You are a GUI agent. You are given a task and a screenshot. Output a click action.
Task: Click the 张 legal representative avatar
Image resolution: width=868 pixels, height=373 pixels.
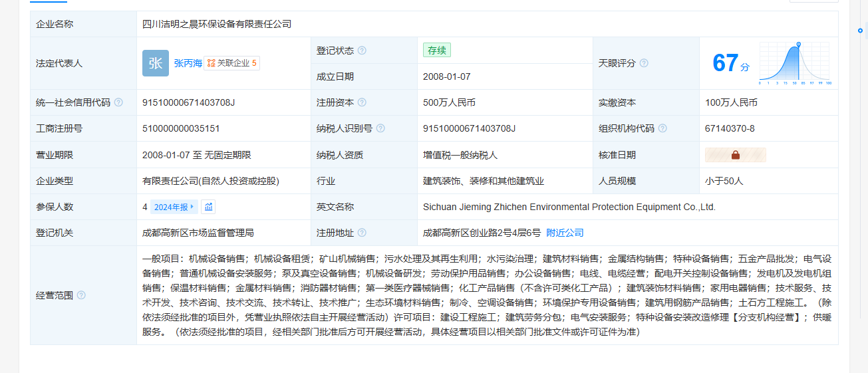[x=156, y=63]
